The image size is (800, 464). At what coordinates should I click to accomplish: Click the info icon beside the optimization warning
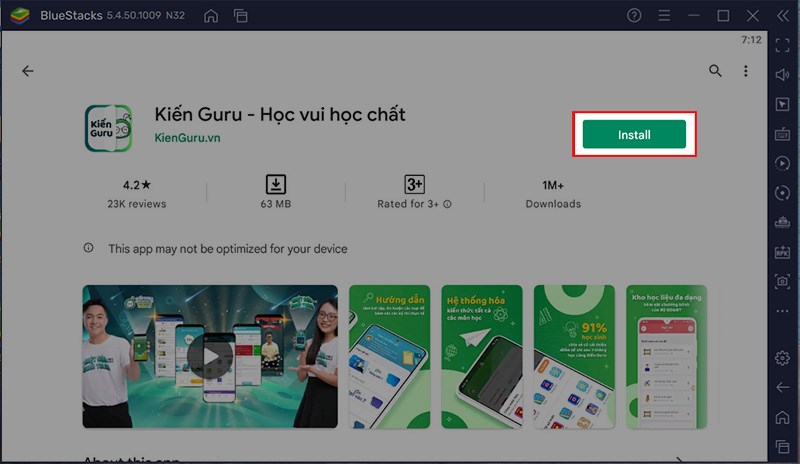[x=88, y=248]
